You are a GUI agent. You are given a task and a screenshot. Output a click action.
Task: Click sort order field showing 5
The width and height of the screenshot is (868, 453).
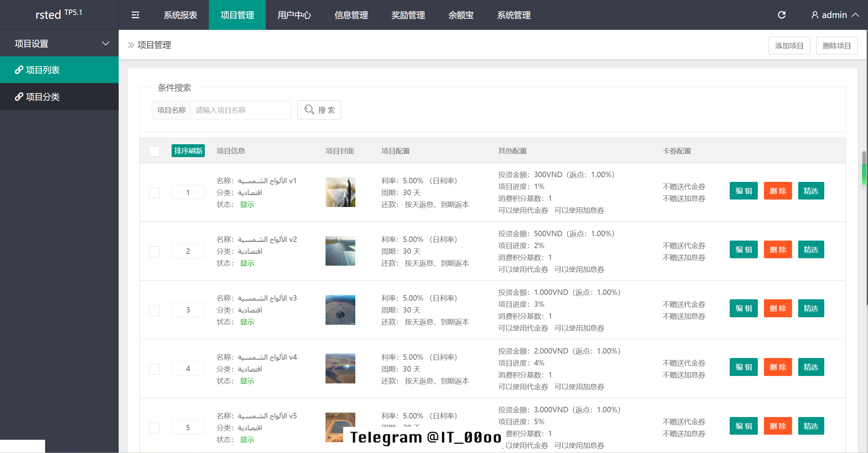coord(188,428)
